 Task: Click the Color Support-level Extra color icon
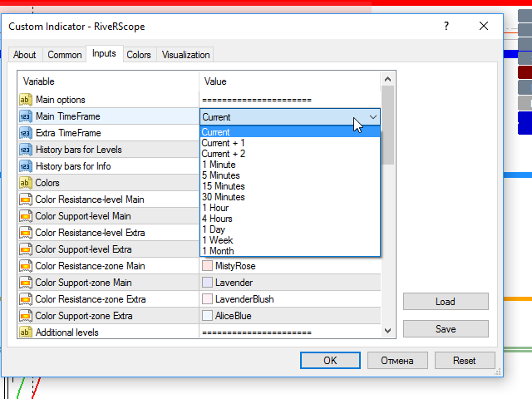tap(26, 249)
